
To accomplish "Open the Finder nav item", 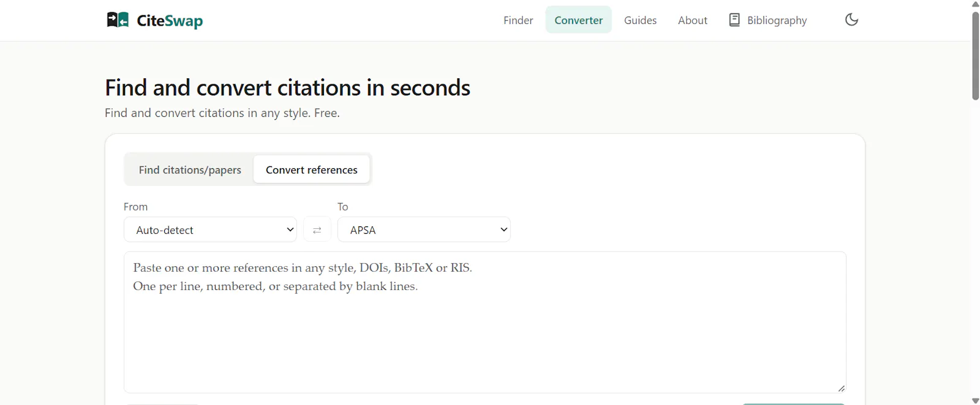I will pyautogui.click(x=518, y=20).
